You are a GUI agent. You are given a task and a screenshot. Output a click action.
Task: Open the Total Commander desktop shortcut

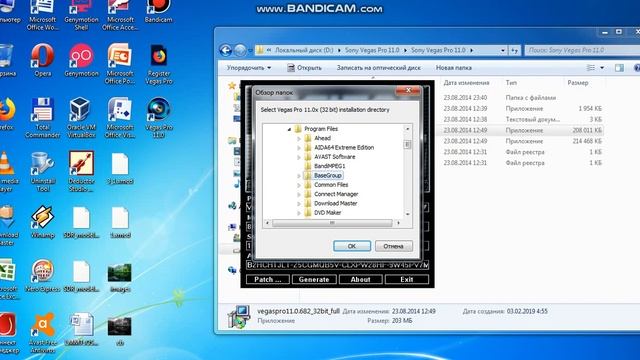42,118
